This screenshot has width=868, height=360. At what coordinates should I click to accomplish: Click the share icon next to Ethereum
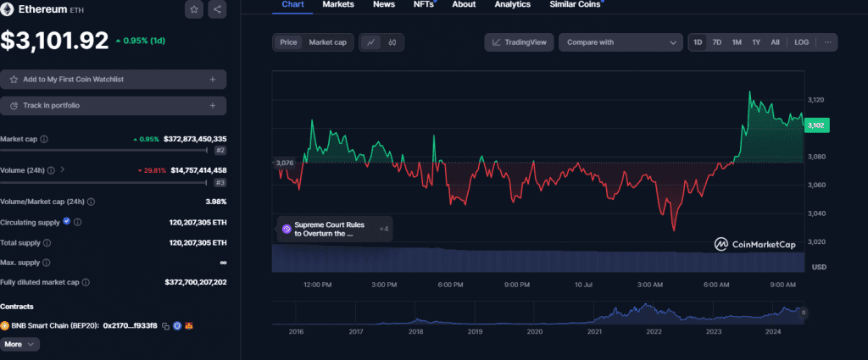[x=217, y=9]
